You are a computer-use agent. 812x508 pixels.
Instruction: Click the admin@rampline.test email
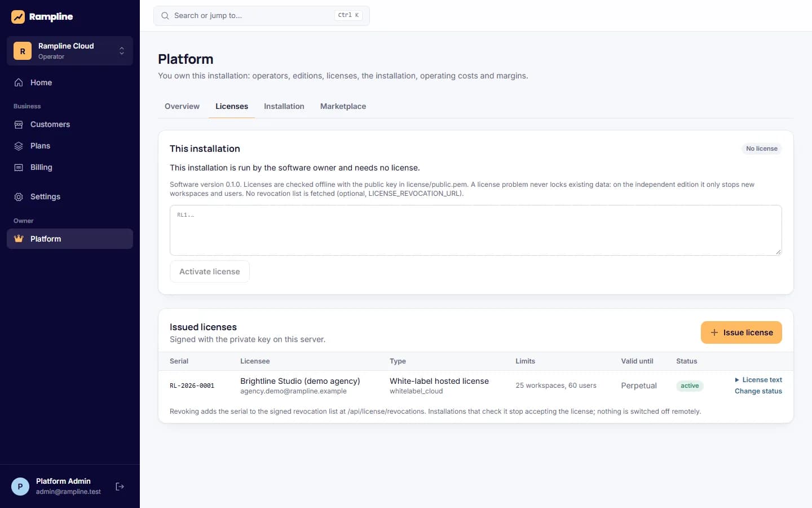(x=69, y=492)
